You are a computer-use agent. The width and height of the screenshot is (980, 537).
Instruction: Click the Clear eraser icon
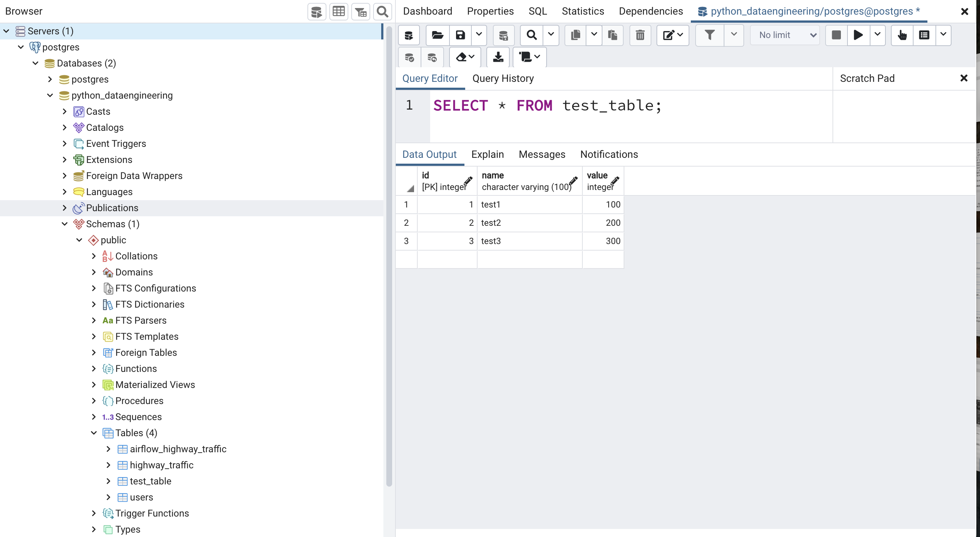pos(465,57)
